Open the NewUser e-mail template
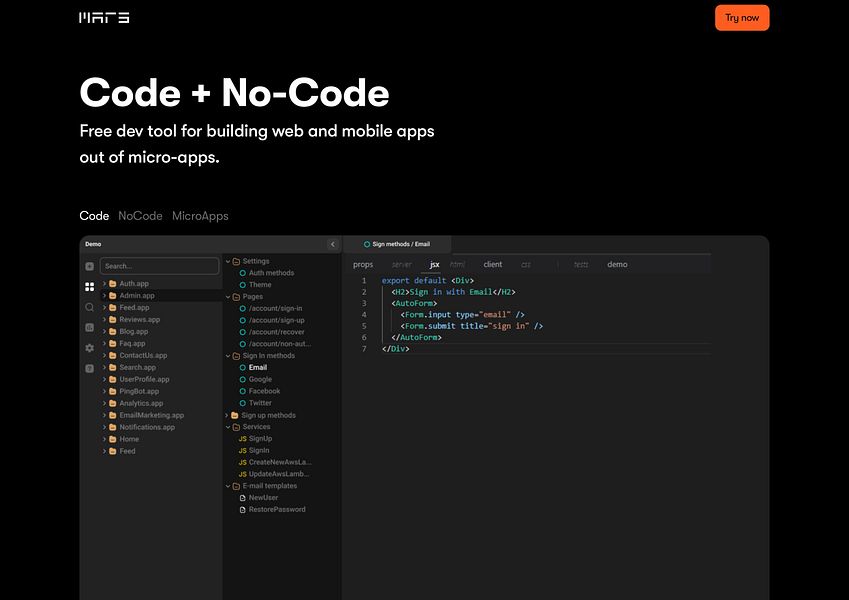This screenshot has height=600, width=849. pyautogui.click(x=263, y=497)
